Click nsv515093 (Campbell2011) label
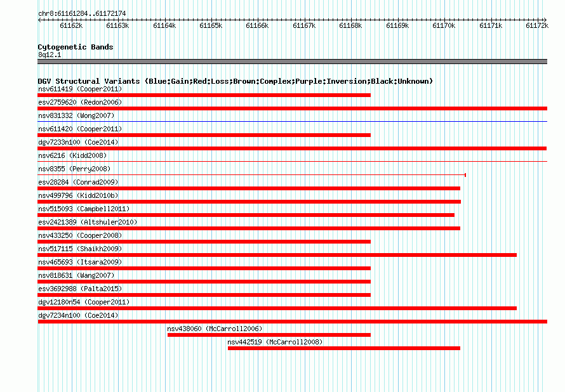The width and height of the screenshot is (565, 392). 84,209
